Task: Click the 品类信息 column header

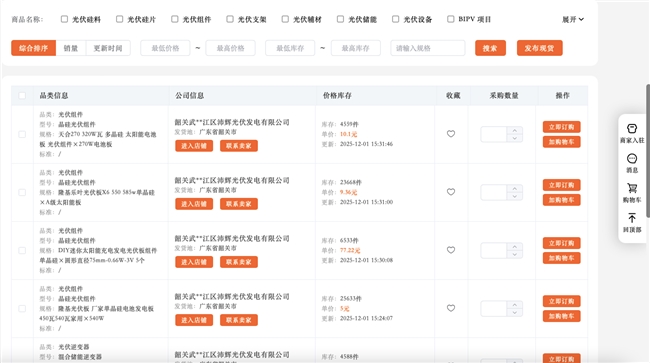Action: [54, 96]
